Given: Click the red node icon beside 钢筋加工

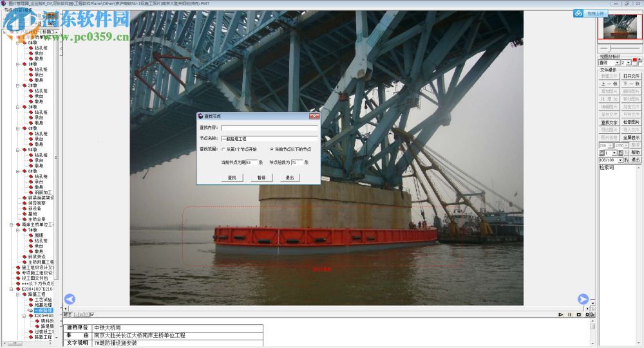Looking at the screenshot, I should [x=31, y=192].
